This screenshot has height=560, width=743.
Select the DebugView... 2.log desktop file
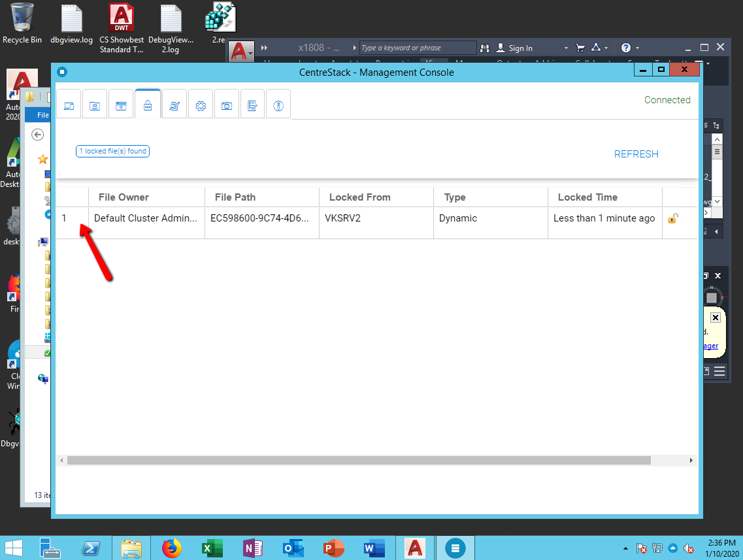(x=171, y=29)
